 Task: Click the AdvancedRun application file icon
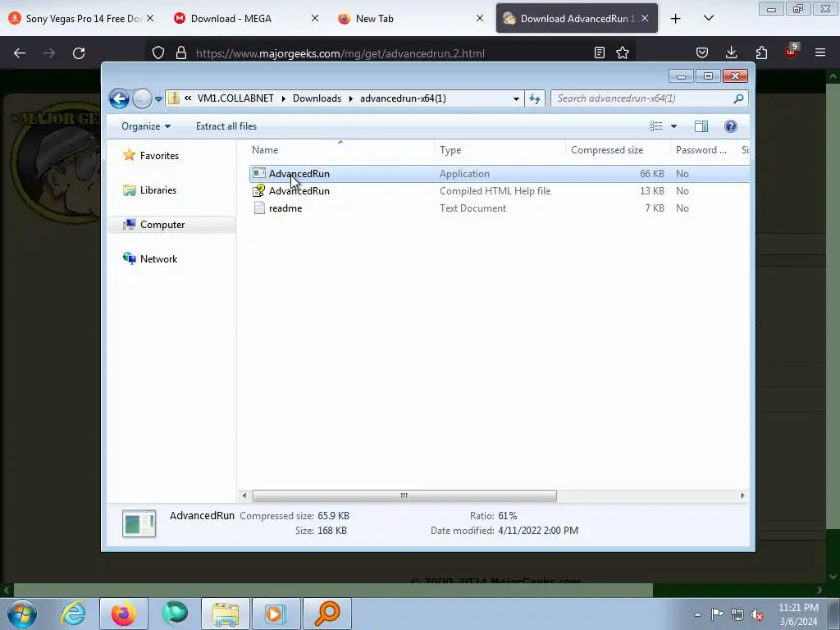(259, 173)
